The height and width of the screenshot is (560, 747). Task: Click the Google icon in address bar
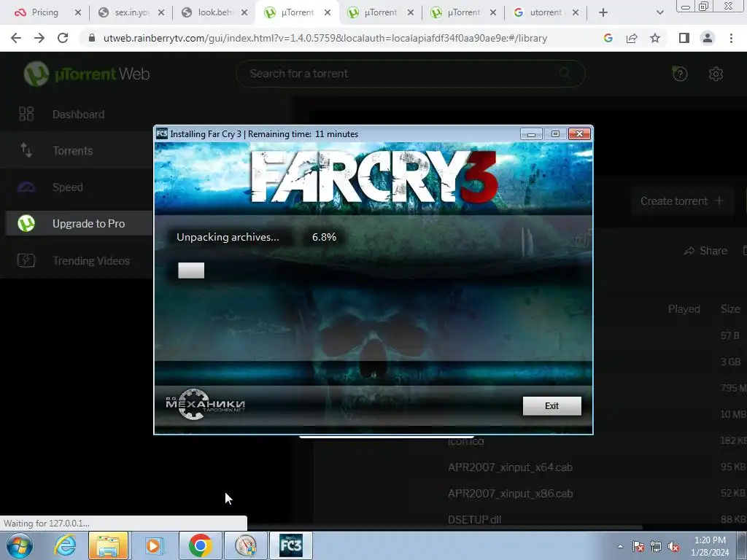(x=608, y=38)
